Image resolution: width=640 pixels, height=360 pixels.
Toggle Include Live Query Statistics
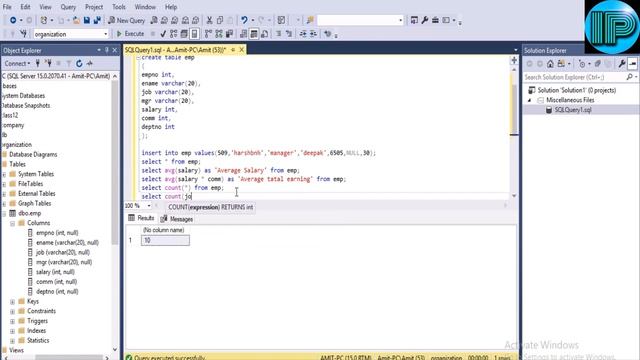[219, 34]
